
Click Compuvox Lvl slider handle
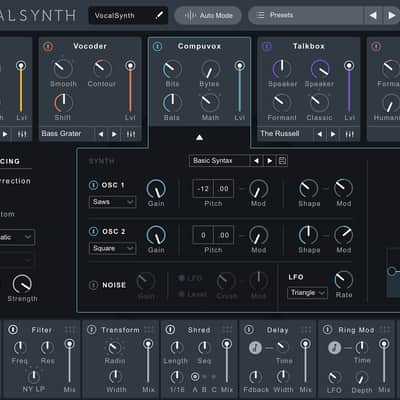tap(239, 65)
